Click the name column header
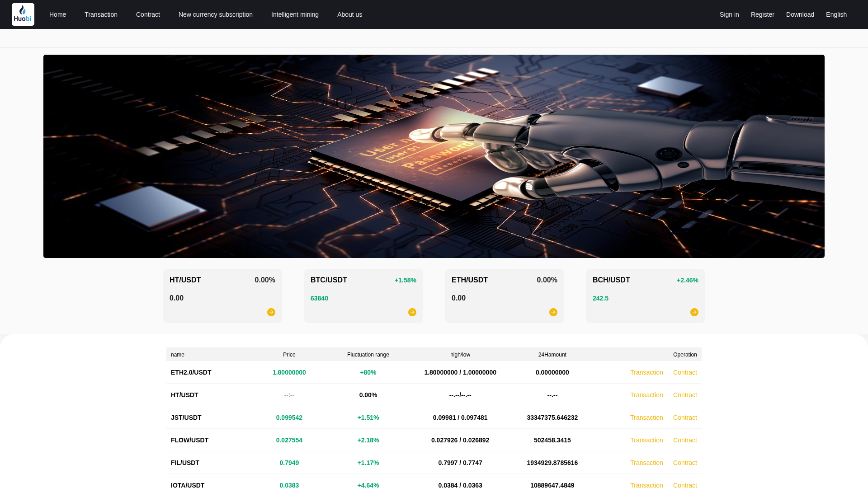This screenshot has height=488, width=868. tap(178, 355)
